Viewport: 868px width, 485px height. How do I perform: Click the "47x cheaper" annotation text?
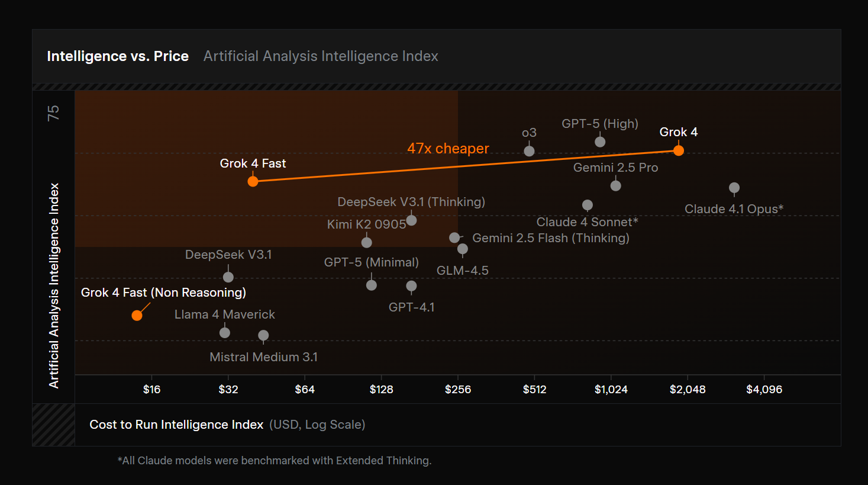[448, 149]
